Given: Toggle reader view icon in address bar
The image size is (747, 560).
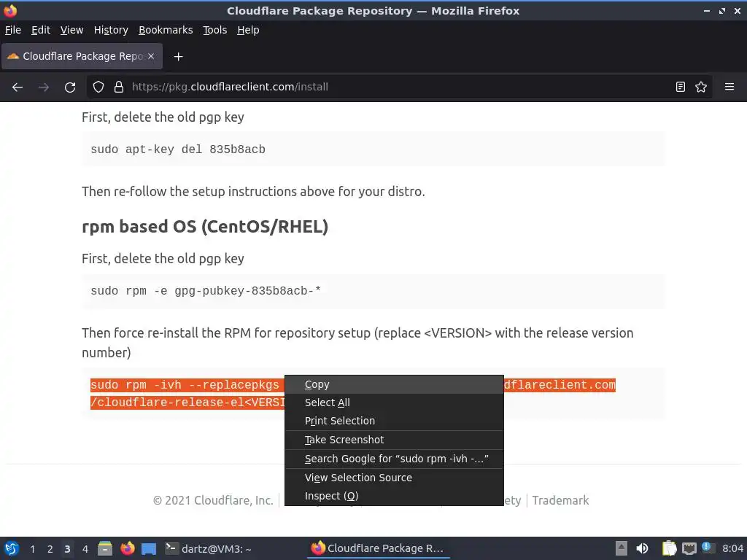Looking at the screenshot, I should coord(681,87).
